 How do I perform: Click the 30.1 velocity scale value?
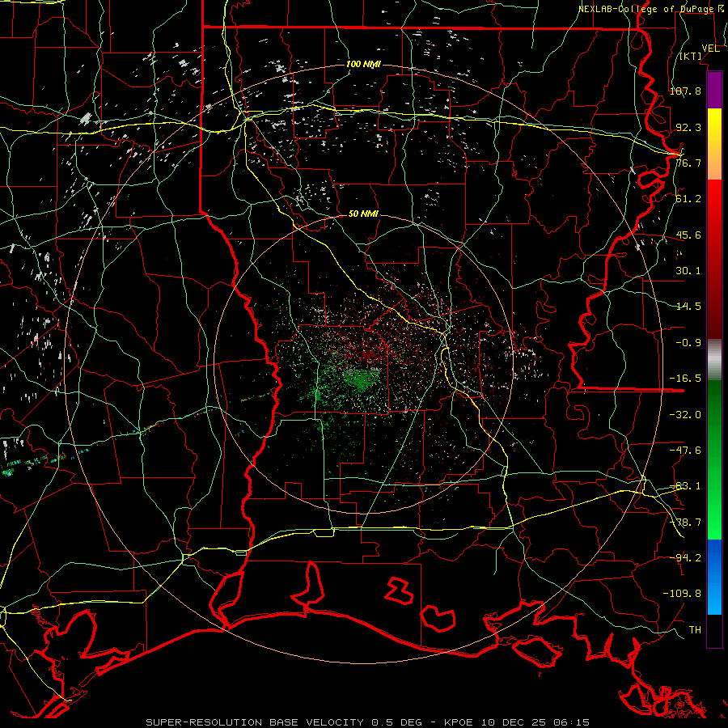pyautogui.click(x=688, y=271)
